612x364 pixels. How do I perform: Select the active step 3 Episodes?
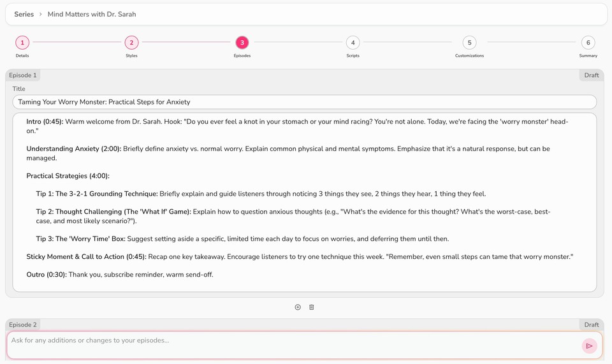[242, 43]
